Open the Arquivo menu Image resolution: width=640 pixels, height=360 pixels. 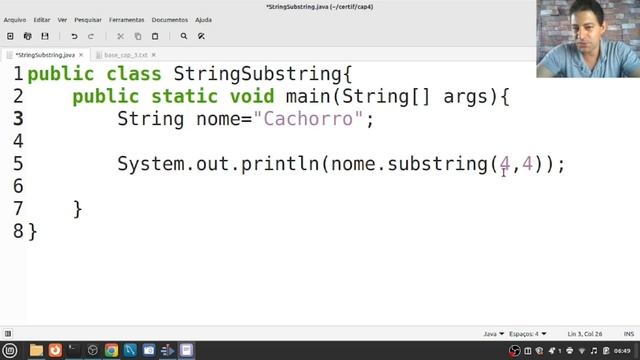coord(15,20)
